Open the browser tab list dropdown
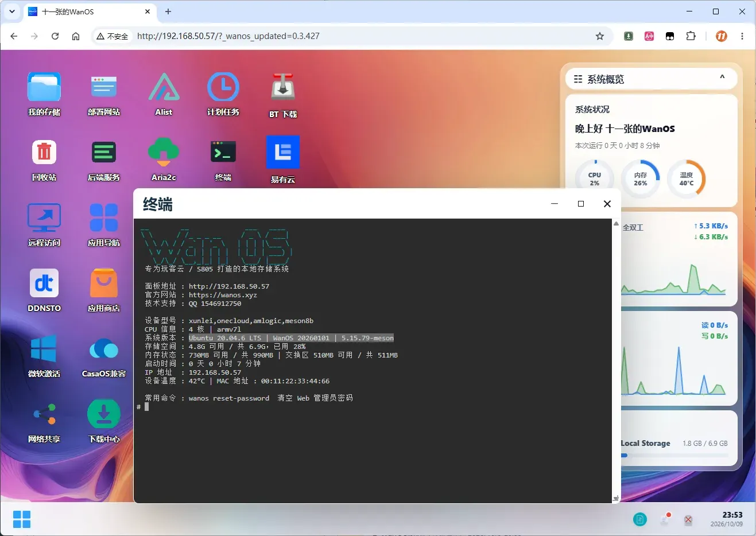This screenshot has height=536, width=756. coord(12,11)
